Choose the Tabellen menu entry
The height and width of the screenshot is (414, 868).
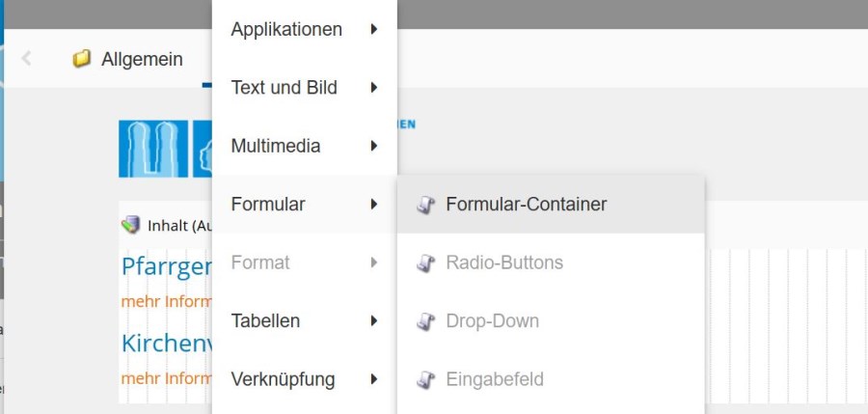pos(265,320)
